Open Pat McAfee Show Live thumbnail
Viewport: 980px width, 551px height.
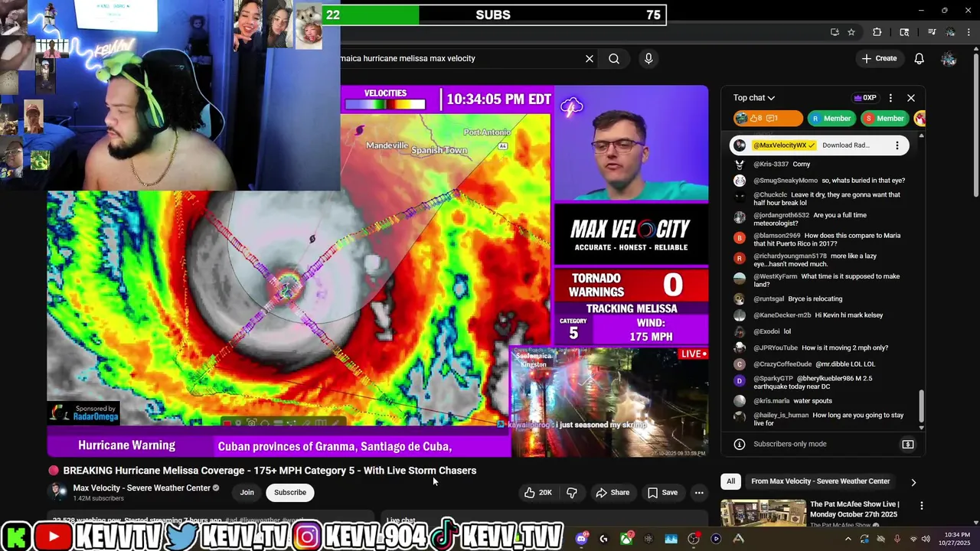click(x=763, y=514)
